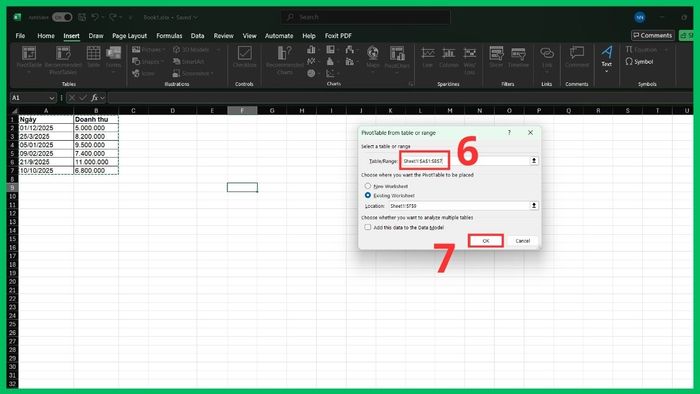Insert a SmartArt graphic
Screen dimensions: 700x394
(x=188, y=61)
